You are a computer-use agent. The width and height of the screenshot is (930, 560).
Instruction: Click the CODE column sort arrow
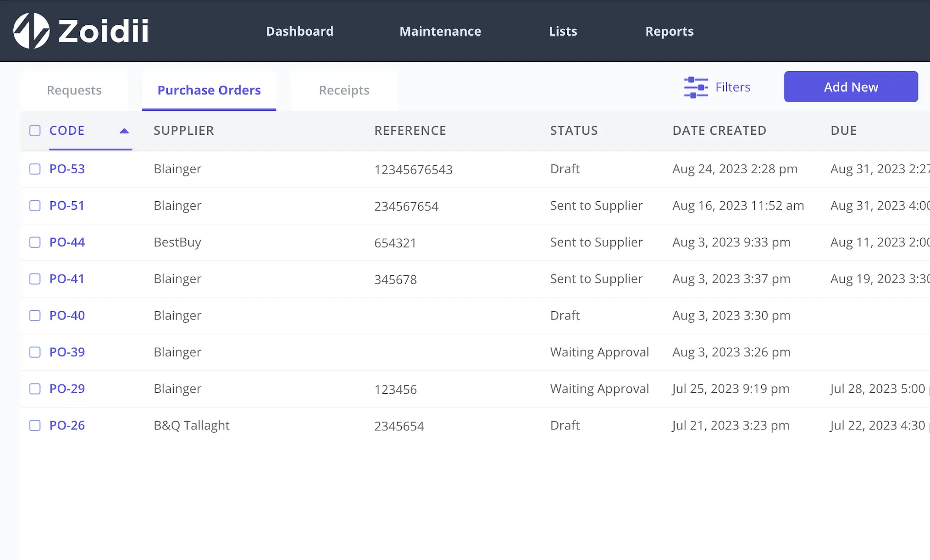click(x=124, y=131)
